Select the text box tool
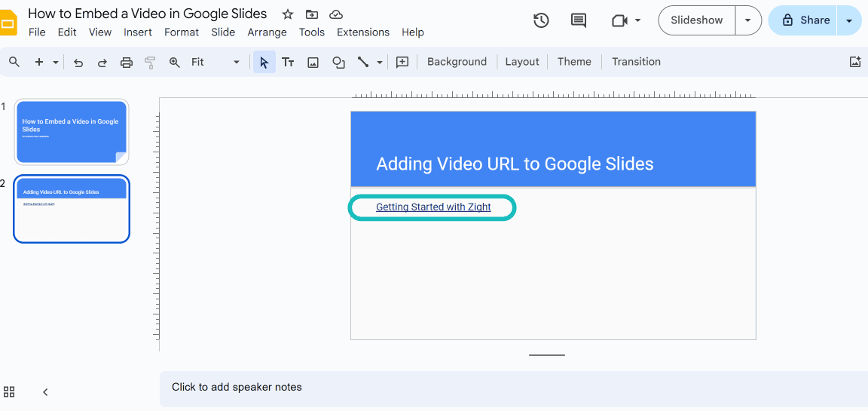 (x=288, y=63)
